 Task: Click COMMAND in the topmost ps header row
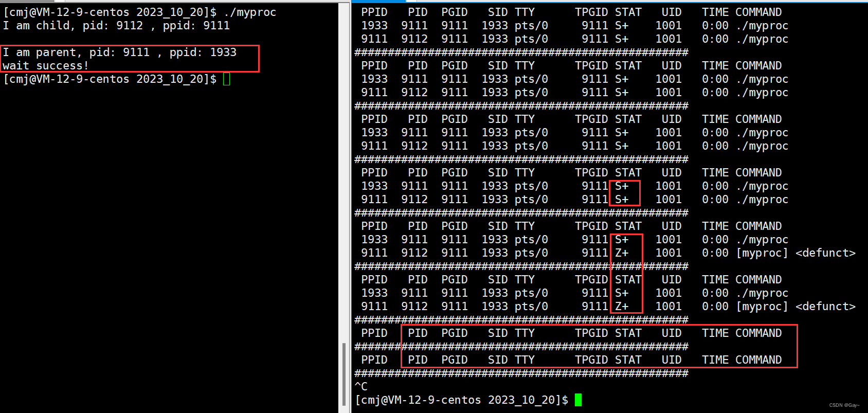758,12
